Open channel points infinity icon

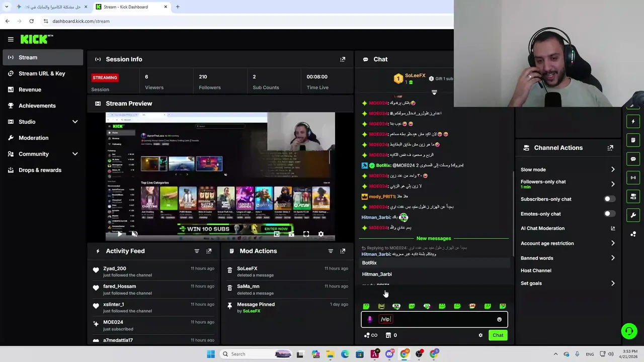coord(371,335)
